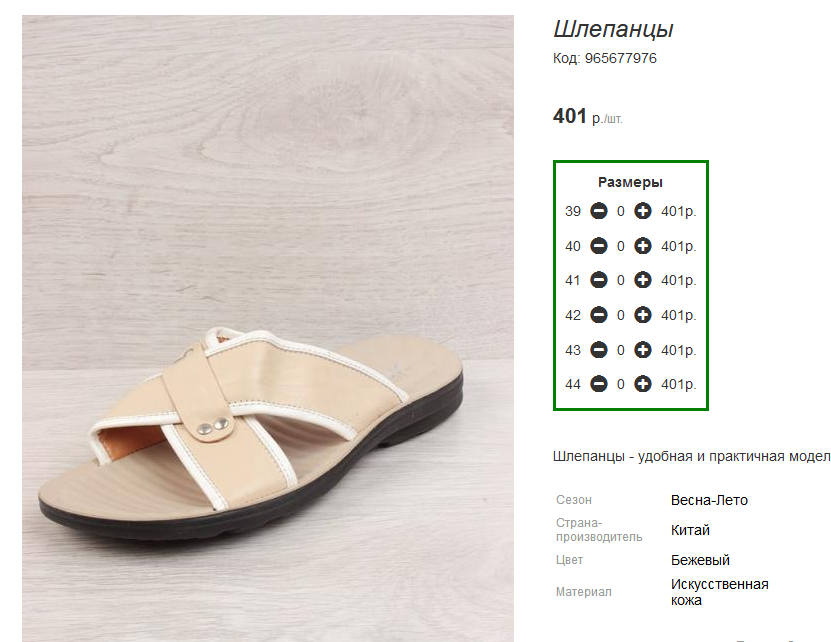
Task: Open the sandal product photo
Action: click(x=268, y=329)
